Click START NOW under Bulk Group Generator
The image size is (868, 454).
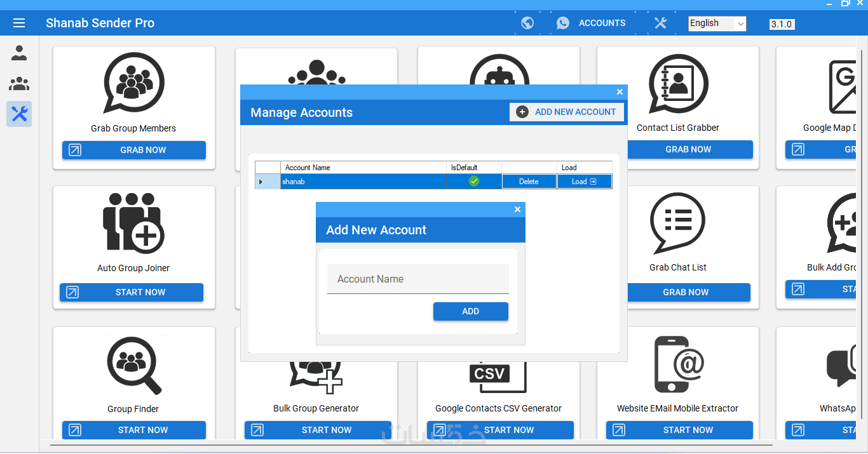[x=318, y=430]
